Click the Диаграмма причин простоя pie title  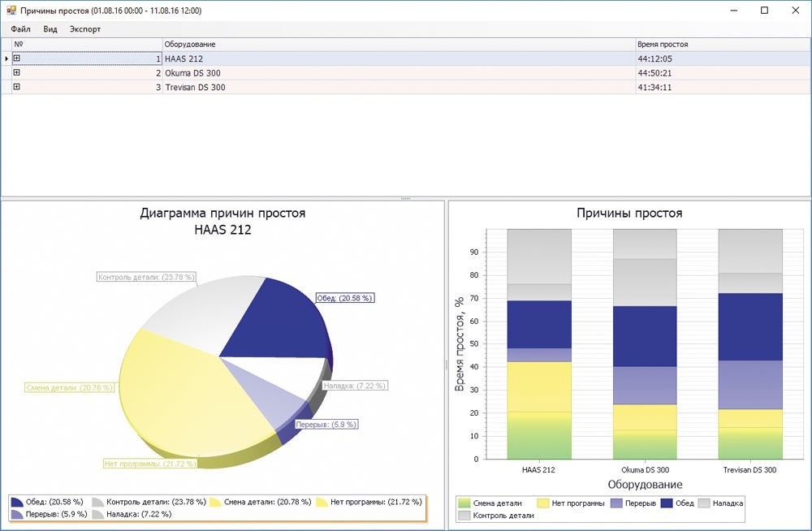tap(222, 213)
